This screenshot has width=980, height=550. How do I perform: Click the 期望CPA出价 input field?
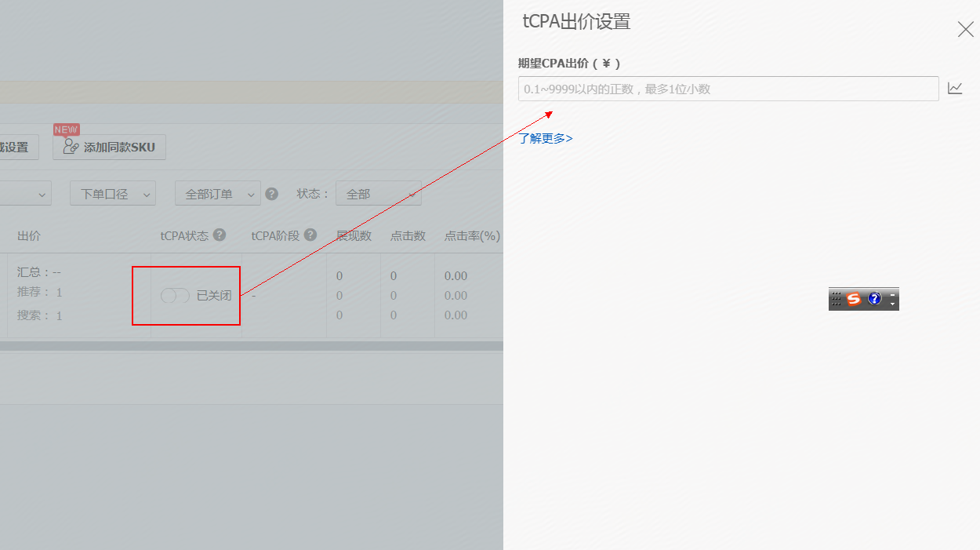[x=728, y=89]
